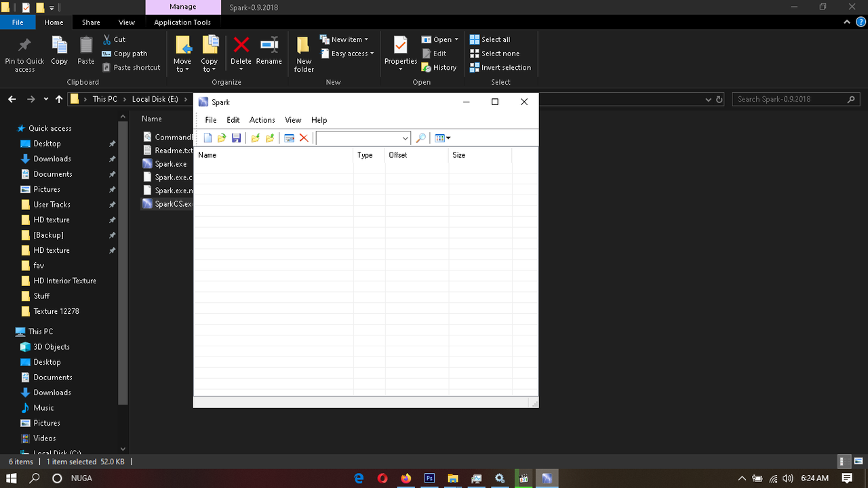Image resolution: width=868 pixels, height=488 pixels.
Task: Click Select none in ribbon
Action: (494, 54)
